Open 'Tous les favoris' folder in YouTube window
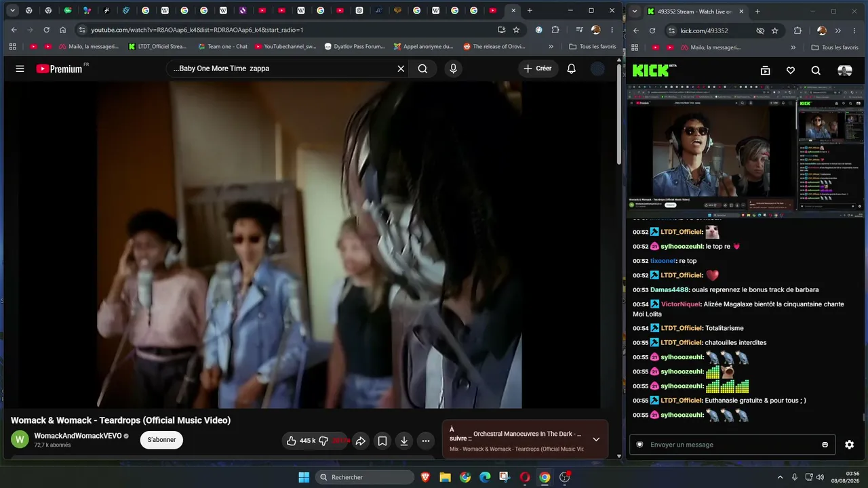This screenshot has width=868, height=488. pos(593,47)
